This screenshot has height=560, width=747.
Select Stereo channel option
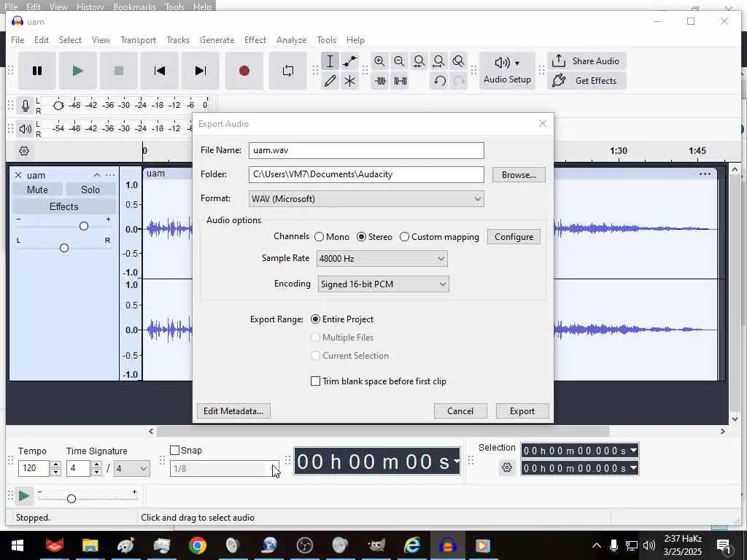point(374,237)
